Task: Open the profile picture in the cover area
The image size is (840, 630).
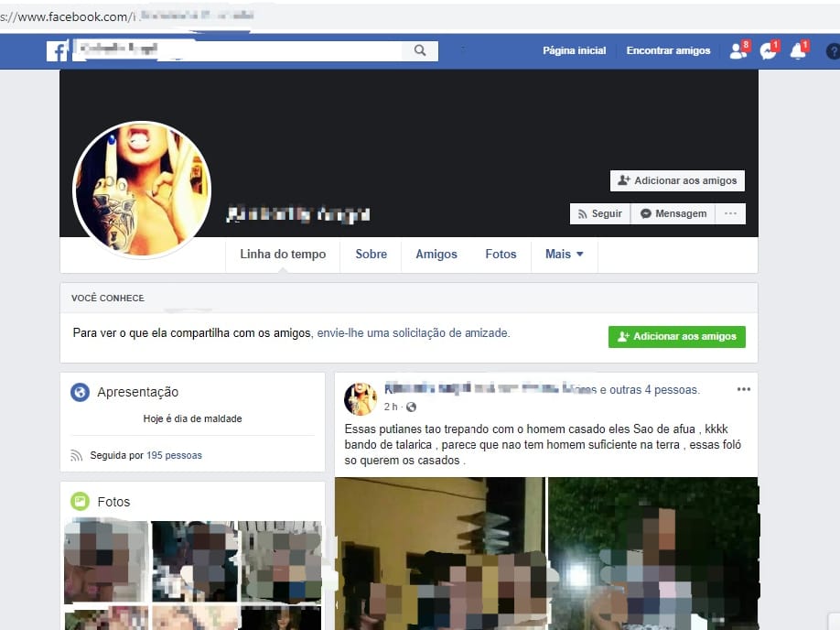Action: pos(142,190)
